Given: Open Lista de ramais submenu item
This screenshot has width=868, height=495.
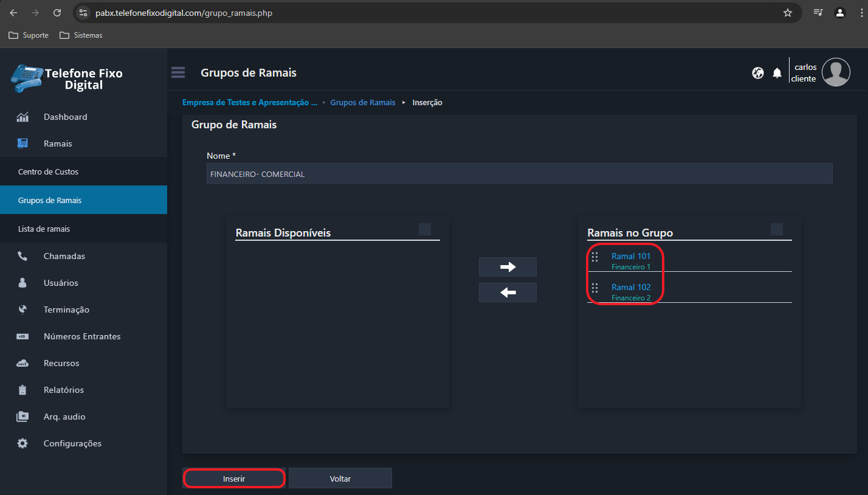Looking at the screenshot, I should [83, 229].
